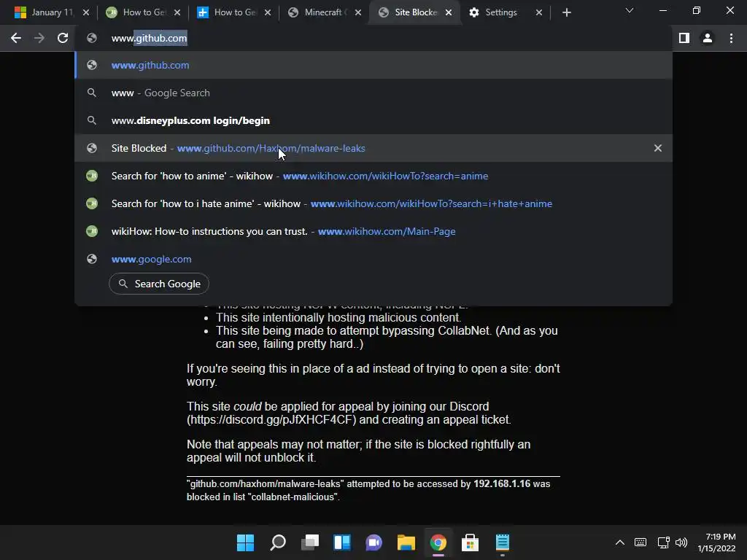
Task: Show hidden system tray icons
Action: [620, 542]
